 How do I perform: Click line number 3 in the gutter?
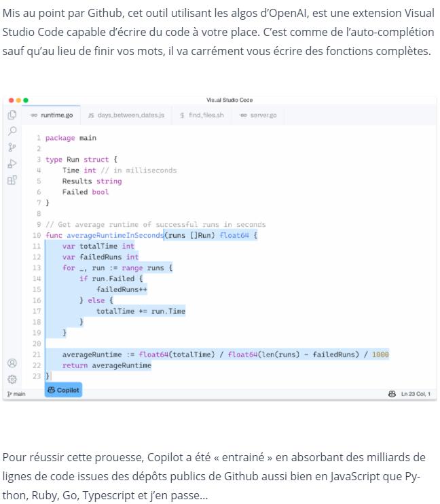click(x=39, y=160)
